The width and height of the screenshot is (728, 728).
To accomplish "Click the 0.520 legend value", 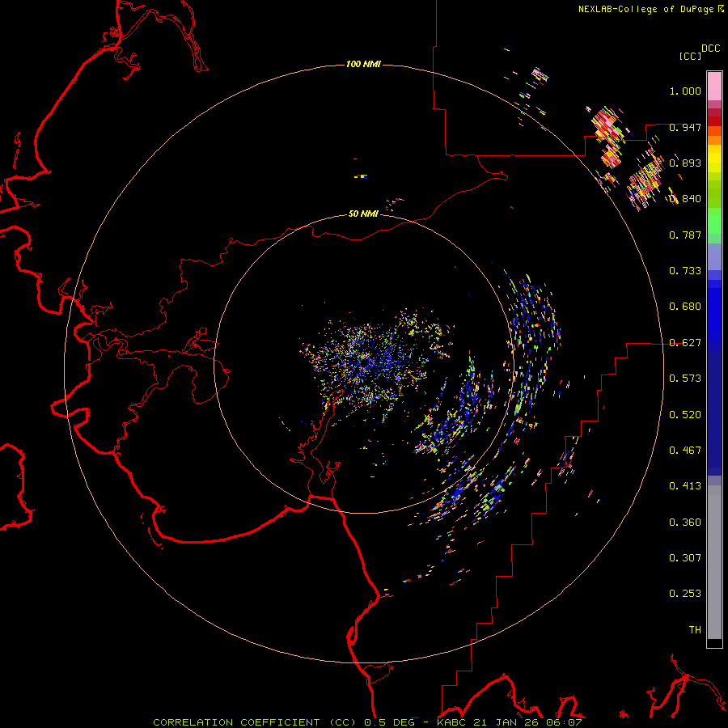I will pyautogui.click(x=685, y=415).
